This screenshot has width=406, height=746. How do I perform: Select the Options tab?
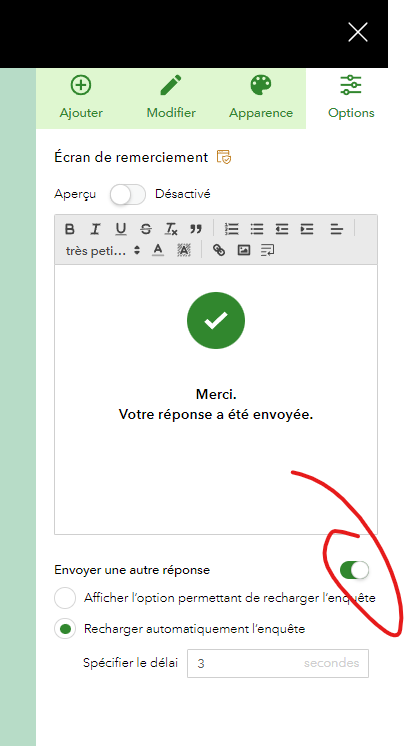pos(351,98)
